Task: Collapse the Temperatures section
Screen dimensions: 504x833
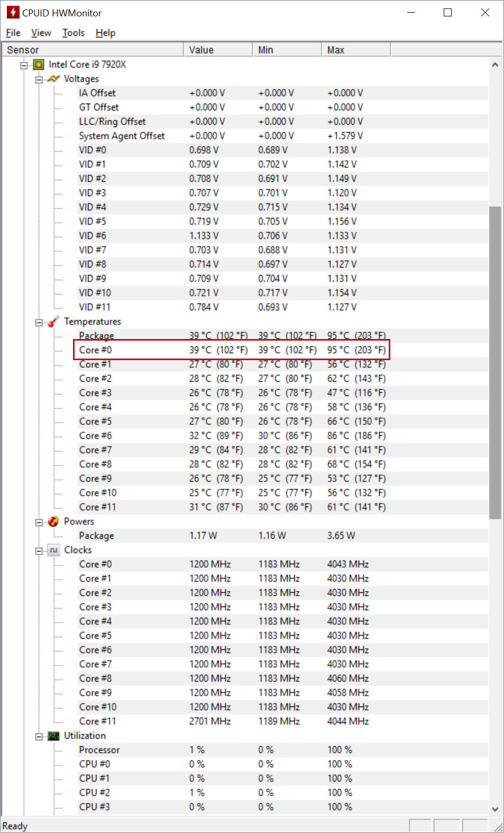Action: pos(39,322)
